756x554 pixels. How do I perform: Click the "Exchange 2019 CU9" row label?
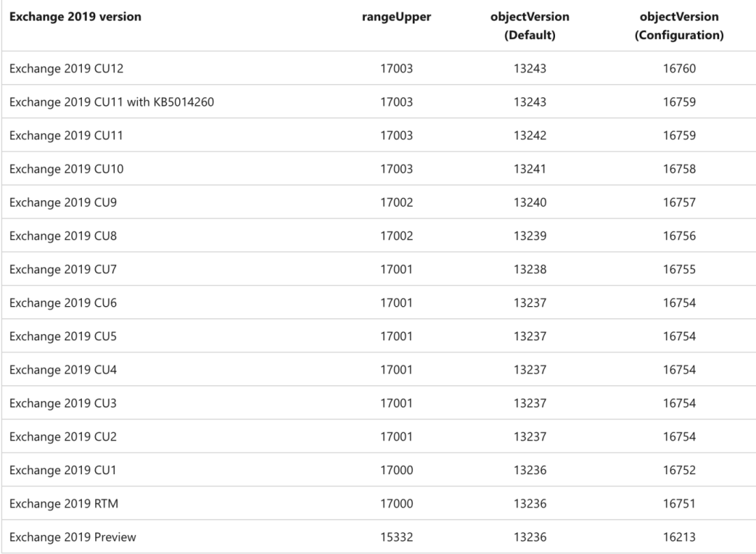[63, 202]
